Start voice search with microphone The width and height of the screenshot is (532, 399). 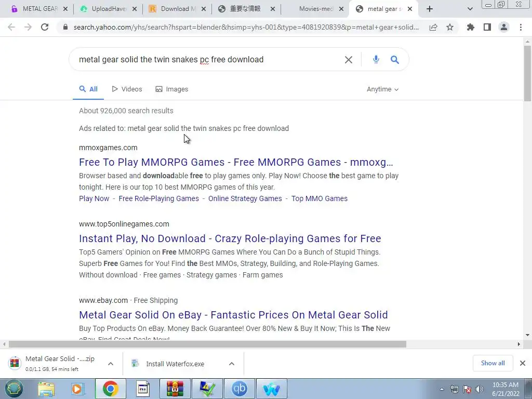376,60
